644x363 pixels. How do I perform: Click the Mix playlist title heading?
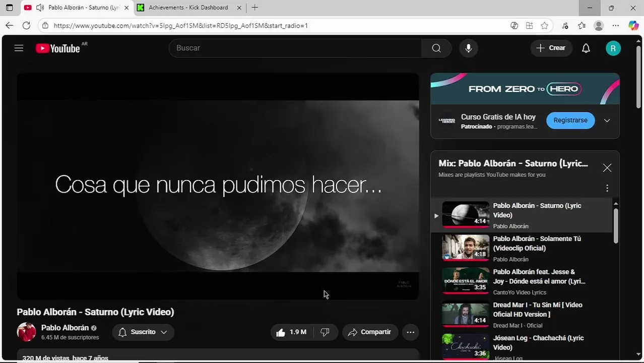point(513,163)
